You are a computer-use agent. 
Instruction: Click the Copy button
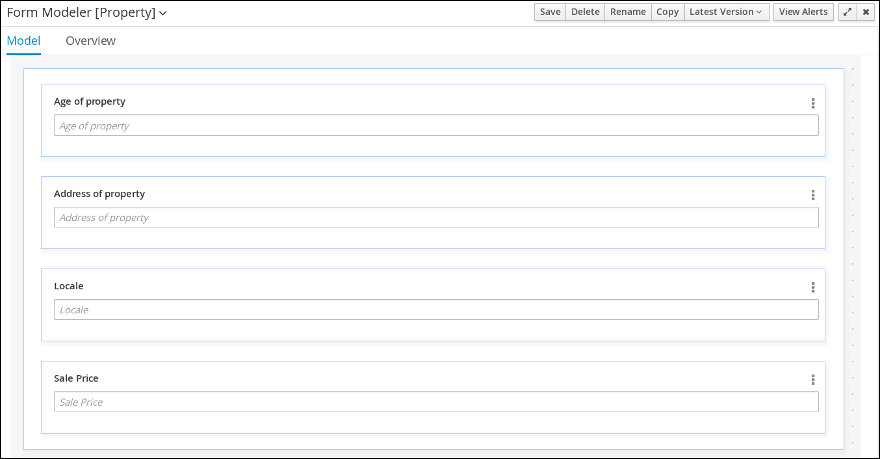[667, 12]
